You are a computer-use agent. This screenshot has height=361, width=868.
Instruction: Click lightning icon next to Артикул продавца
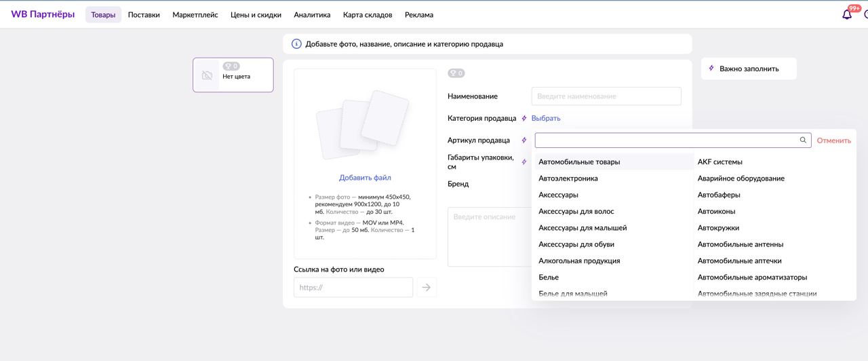pos(524,140)
